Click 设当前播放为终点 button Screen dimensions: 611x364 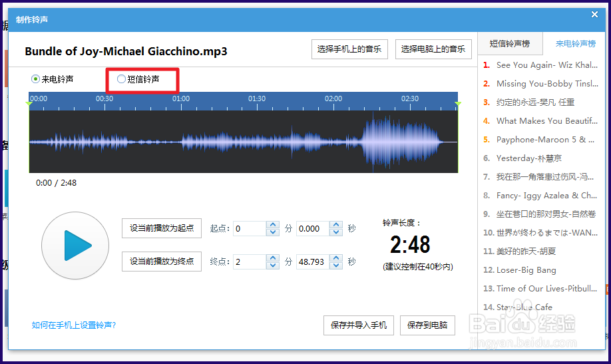click(x=162, y=261)
